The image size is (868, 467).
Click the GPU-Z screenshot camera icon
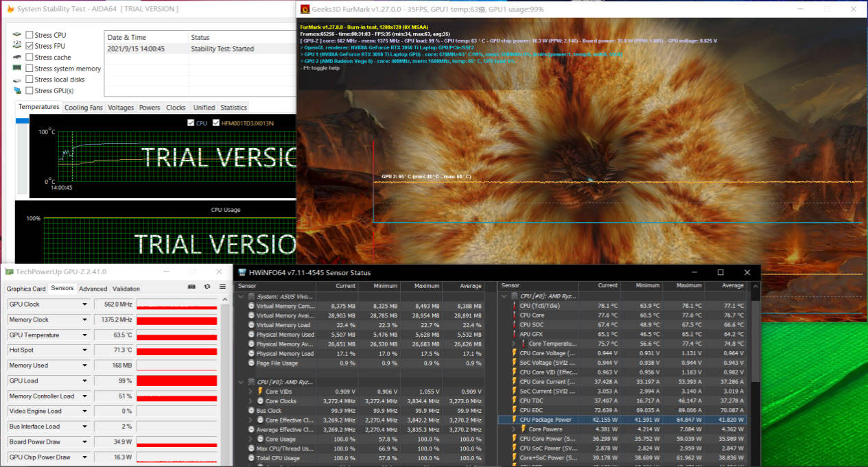(191, 287)
